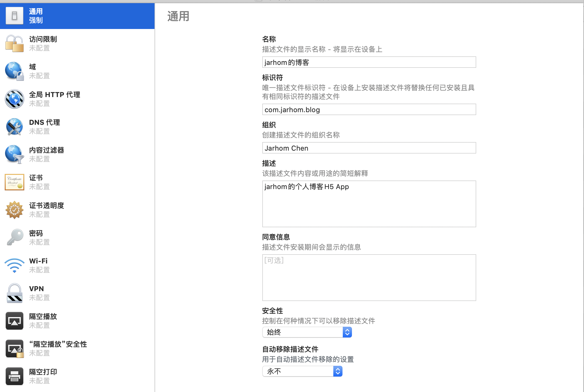Open the 访问限制 settings via its lock icon
Viewport: 584px width, 392px height.
(14, 43)
